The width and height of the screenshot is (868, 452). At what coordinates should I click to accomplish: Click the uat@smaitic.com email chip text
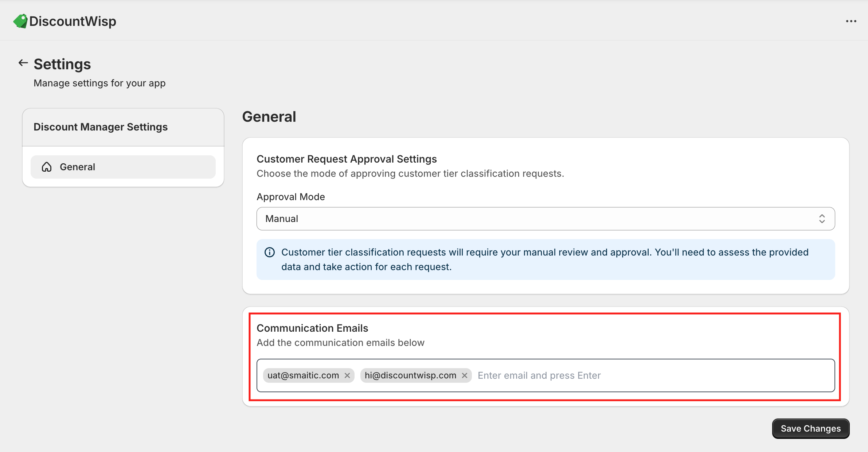click(303, 375)
